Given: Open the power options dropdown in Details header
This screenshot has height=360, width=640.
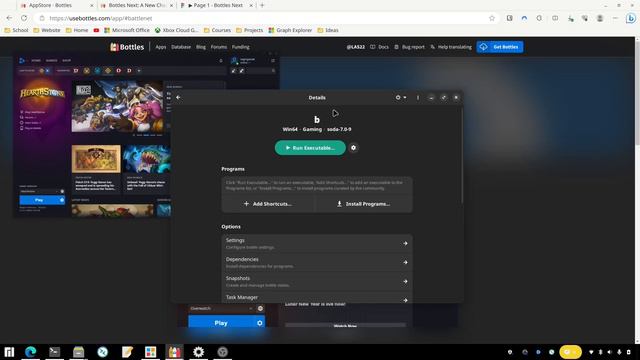Looking at the screenshot, I should pyautogui.click(x=400, y=98).
